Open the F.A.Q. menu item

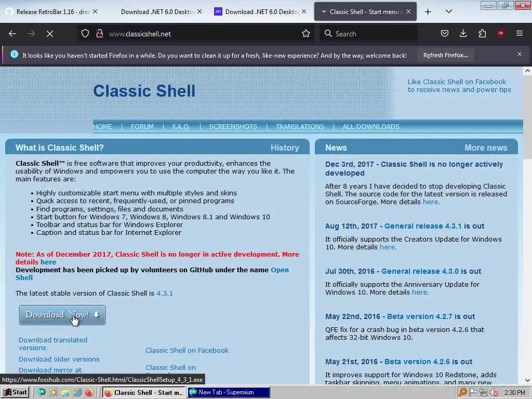click(181, 127)
